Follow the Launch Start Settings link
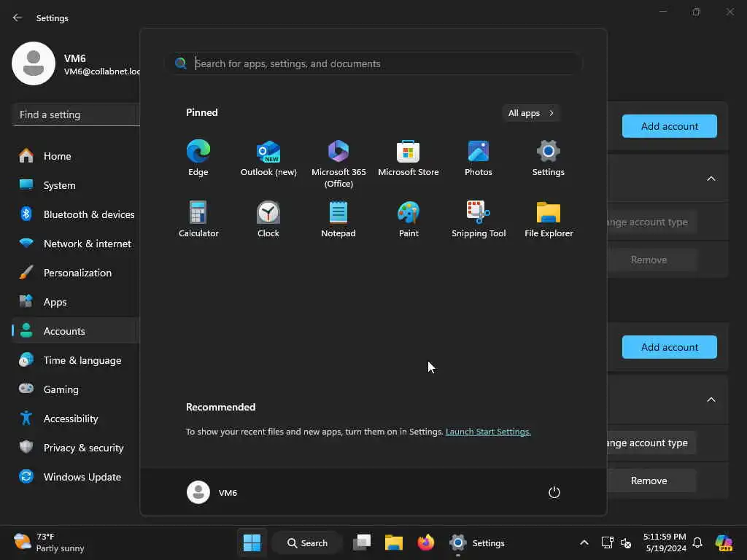The image size is (747, 560). (488, 432)
